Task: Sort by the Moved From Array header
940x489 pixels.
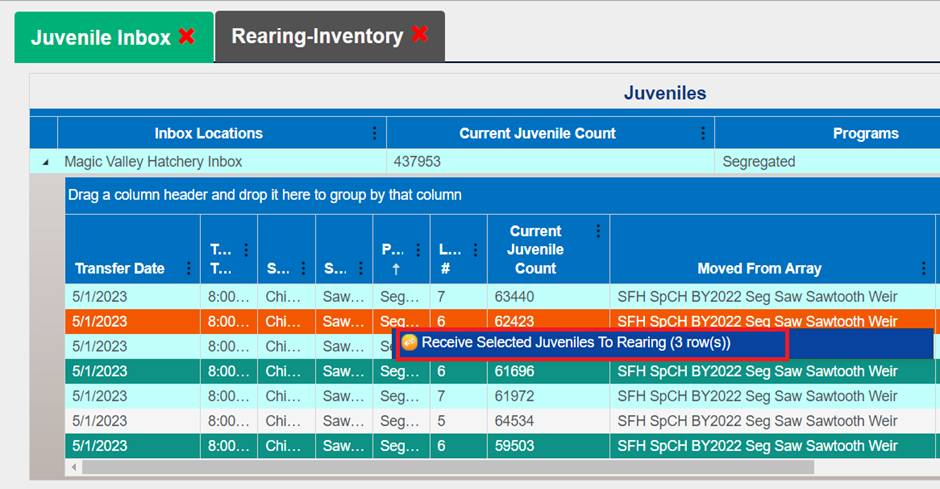Action: point(759,268)
